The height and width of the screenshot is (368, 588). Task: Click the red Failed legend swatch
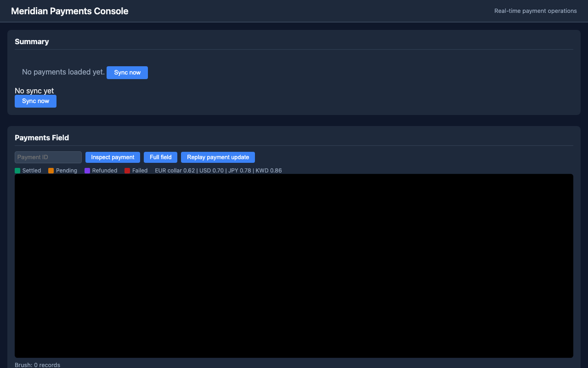(127, 171)
